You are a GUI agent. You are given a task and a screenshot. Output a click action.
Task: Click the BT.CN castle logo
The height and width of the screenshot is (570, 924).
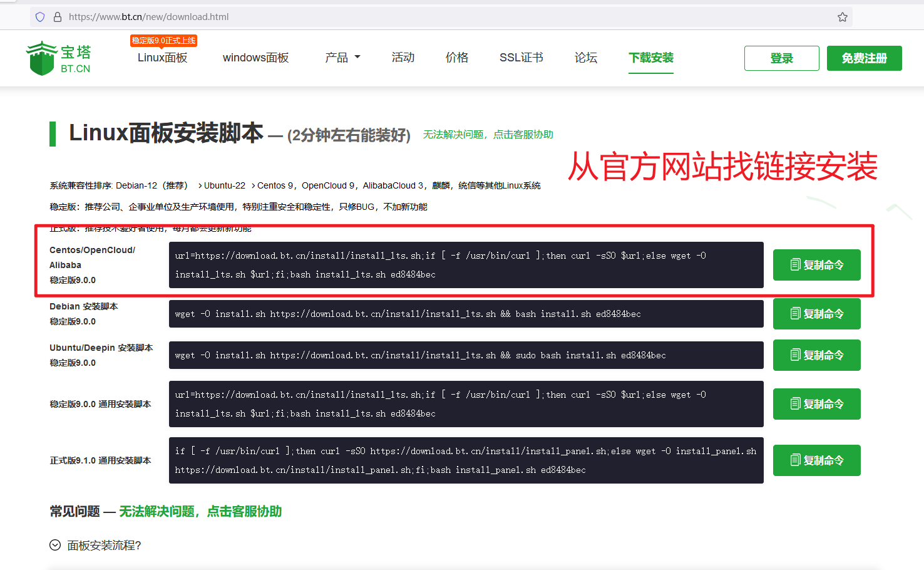click(59, 58)
